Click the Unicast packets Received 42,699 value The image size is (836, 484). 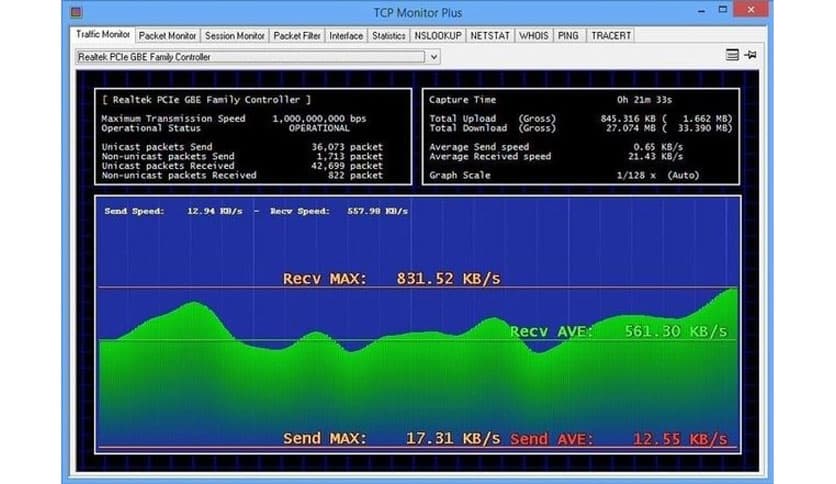(x=347, y=166)
